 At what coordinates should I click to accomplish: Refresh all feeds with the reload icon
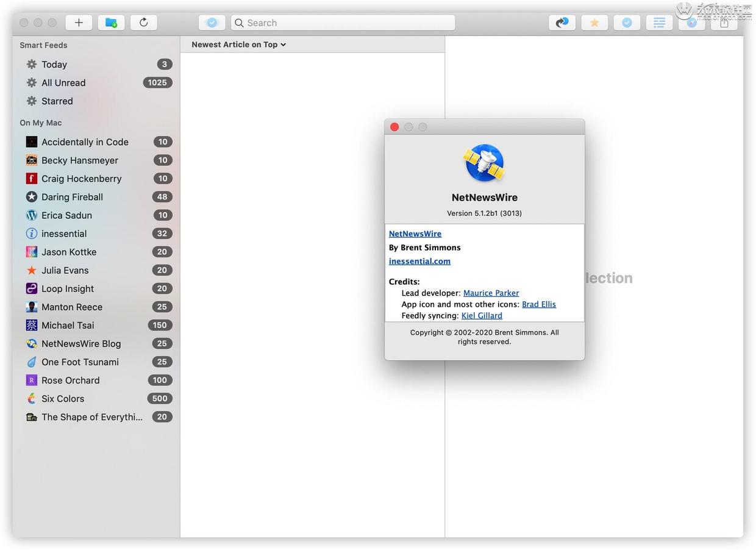pyautogui.click(x=143, y=23)
